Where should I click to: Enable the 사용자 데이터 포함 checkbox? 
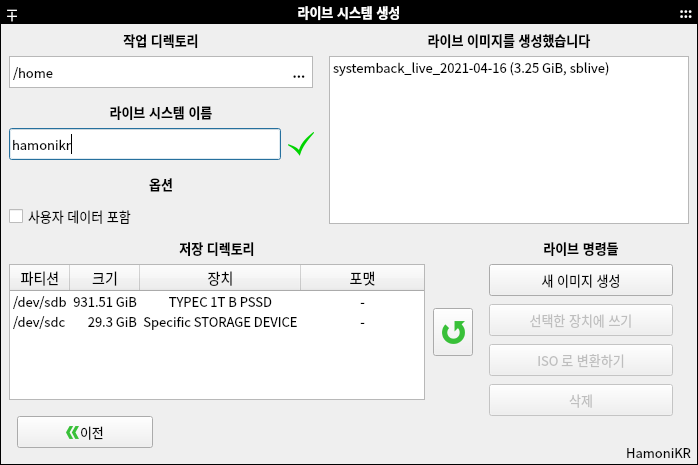[16, 217]
